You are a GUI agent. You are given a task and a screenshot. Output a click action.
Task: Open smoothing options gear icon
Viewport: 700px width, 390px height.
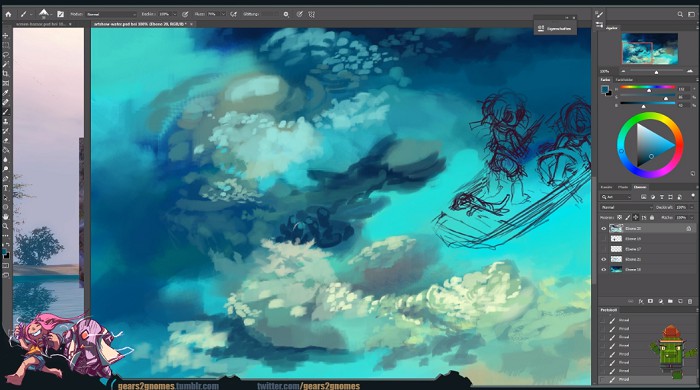(x=286, y=14)
